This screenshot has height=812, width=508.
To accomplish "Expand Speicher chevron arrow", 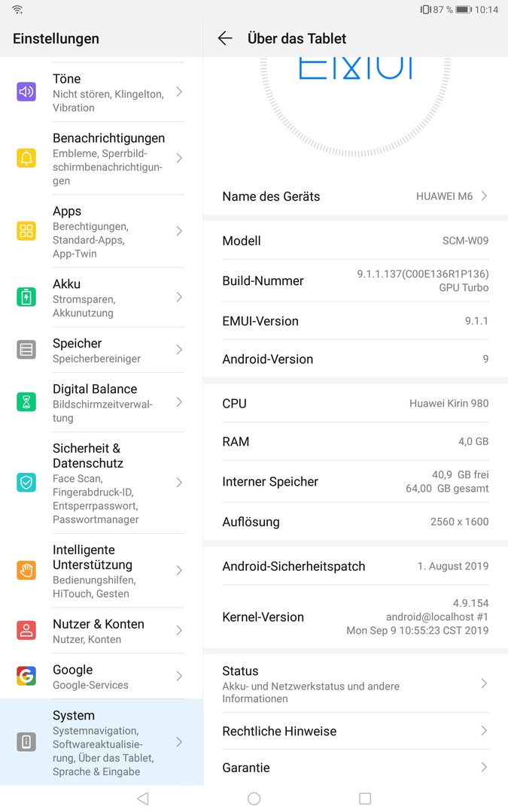I will click(x=179, y=350).
